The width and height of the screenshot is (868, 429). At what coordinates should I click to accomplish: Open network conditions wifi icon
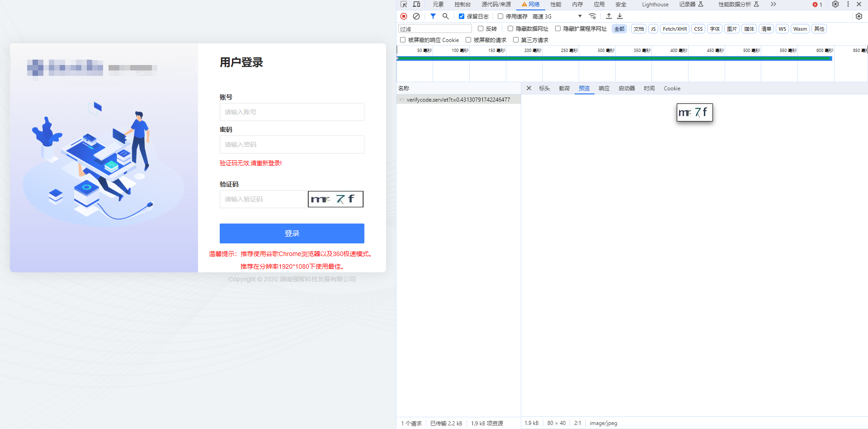[592, 16]
